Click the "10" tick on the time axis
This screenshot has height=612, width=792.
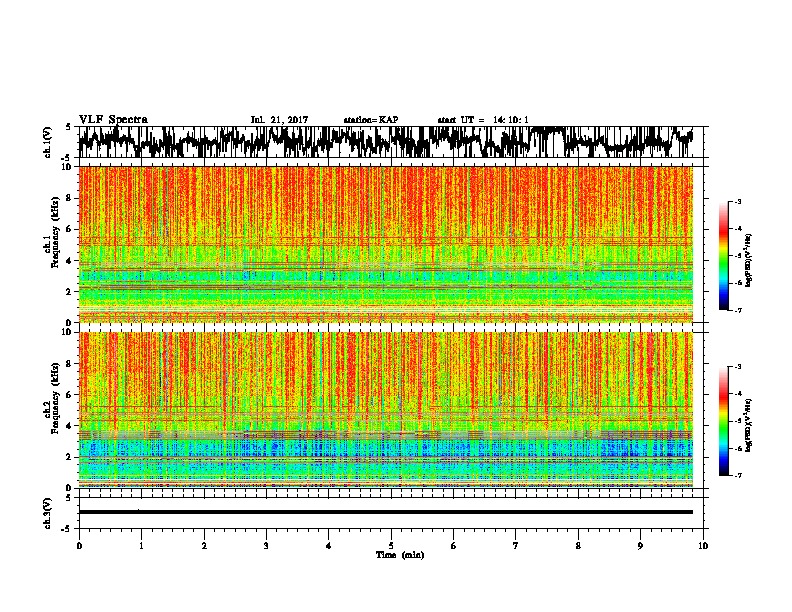tap(703, 546)
